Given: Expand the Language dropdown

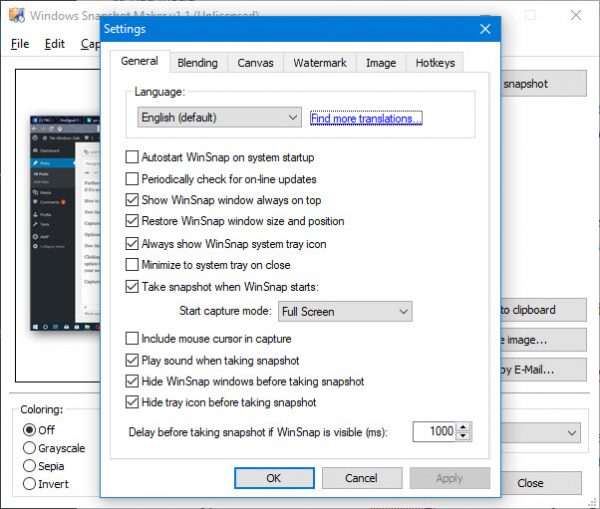Looking at the screenshot, I should coord(219,117).
